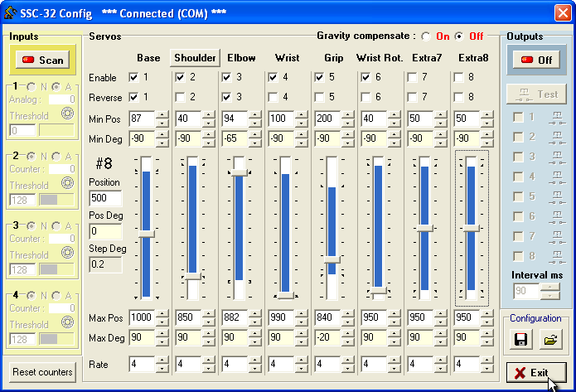Uncheck Enable for Base servo 1

(x=133, y=77)
